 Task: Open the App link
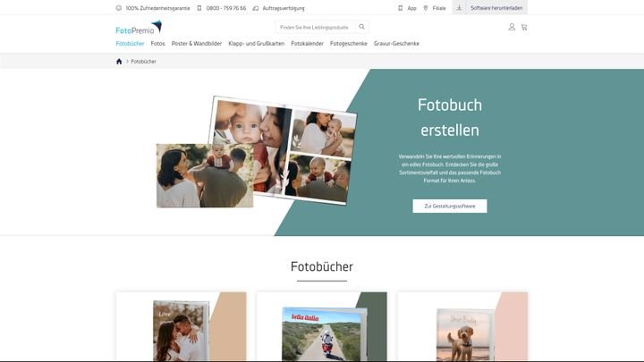[x=411, y=8]
